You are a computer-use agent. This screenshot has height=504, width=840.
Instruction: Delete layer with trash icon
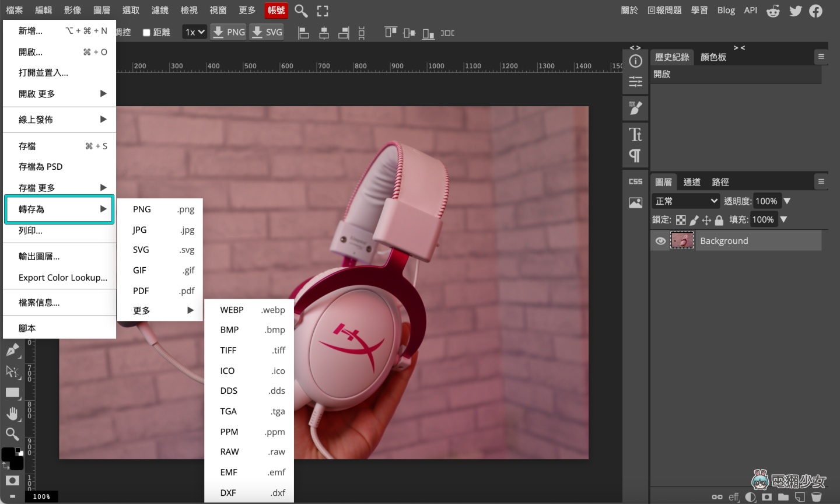817,497
